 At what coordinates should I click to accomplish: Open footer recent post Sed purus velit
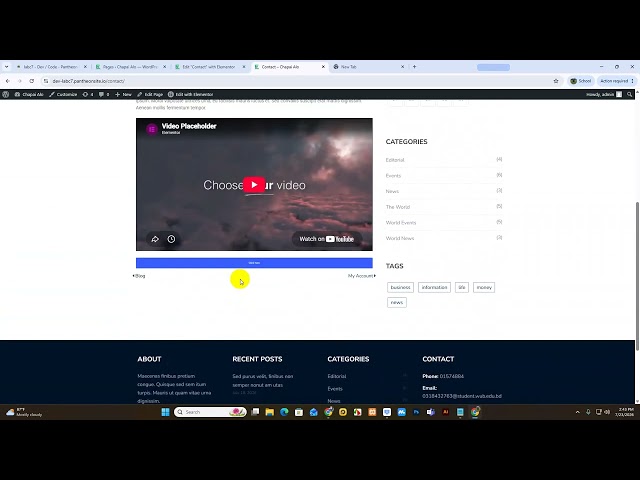262,380
